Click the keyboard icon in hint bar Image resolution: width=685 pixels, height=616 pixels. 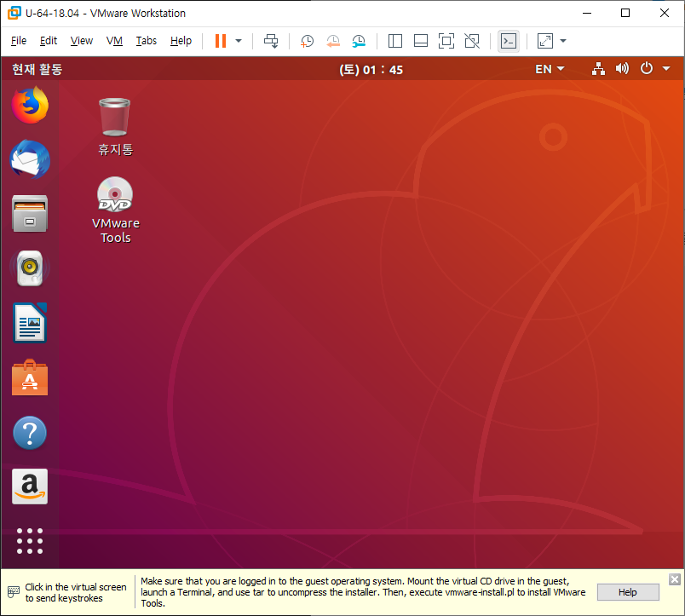[x=14, y=592]
